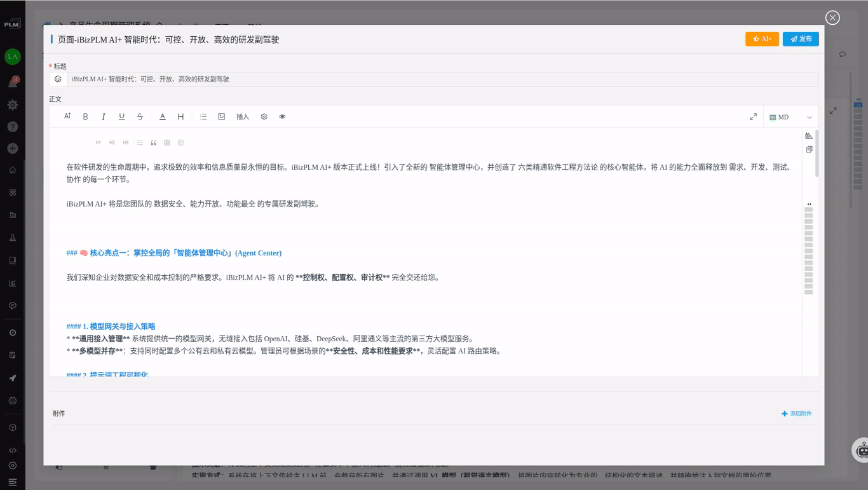This screenshot has height=490, width=868.
Task: Apply italic formatting to text
Action: pyautogui.click(x=104, y=116)
